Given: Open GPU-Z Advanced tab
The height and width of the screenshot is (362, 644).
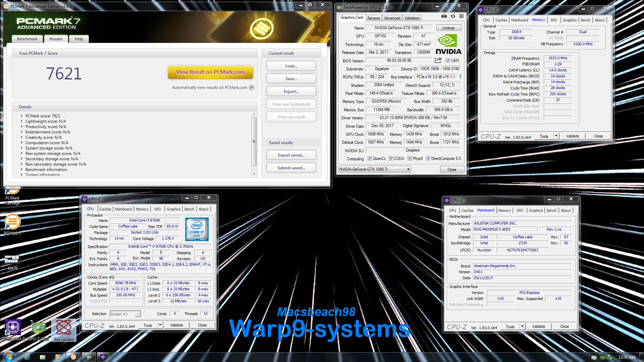Looking at the screenshot, I should point(392,18).
